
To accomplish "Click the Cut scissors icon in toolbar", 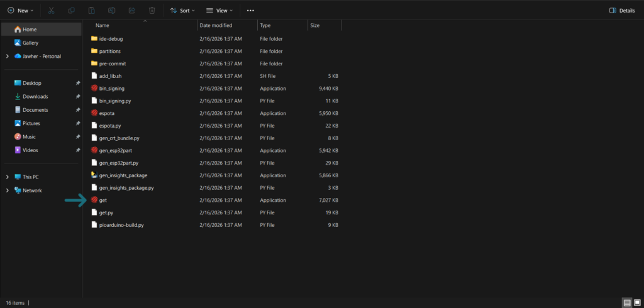I will tap(51, 11).
